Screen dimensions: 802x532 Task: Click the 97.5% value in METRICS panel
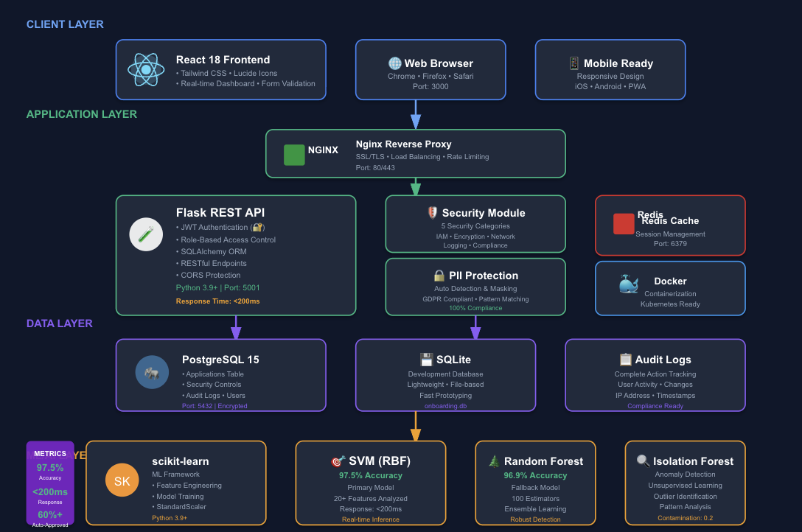[x=50, y=468]
